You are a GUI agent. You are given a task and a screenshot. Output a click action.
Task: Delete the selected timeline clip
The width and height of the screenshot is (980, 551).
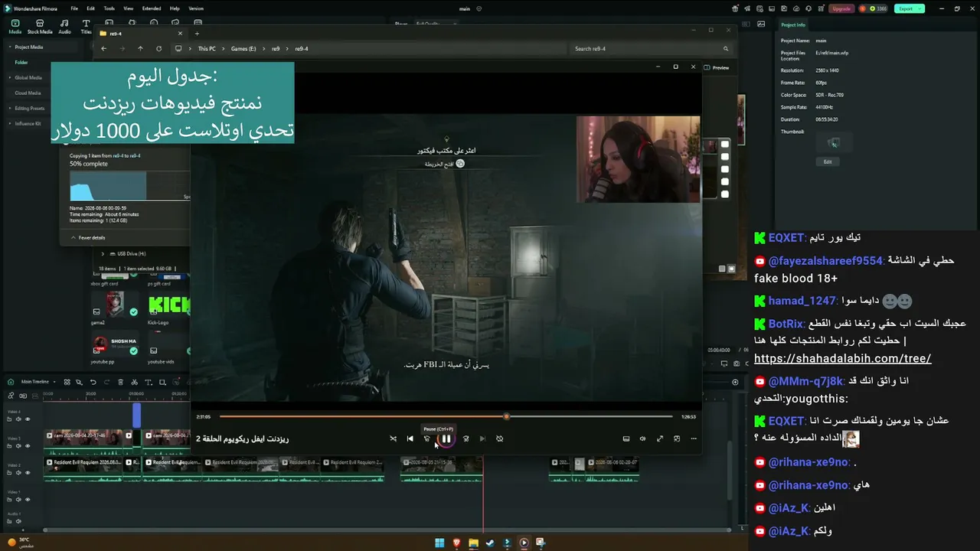coord(121,382)
